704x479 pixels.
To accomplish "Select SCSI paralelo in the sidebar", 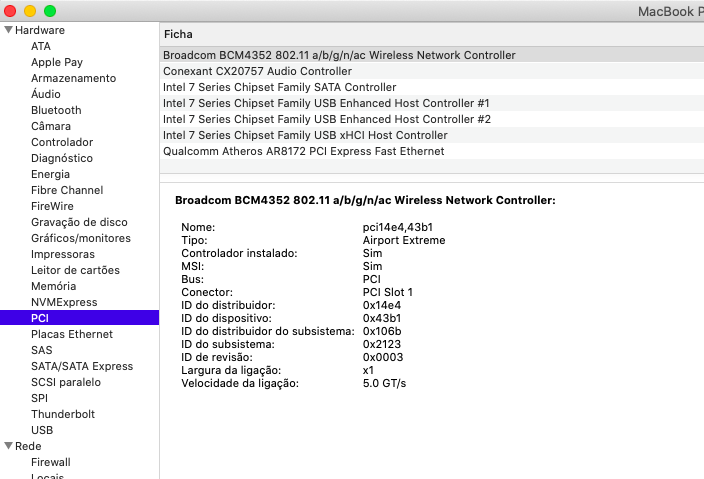I will [x=66, y=382].
